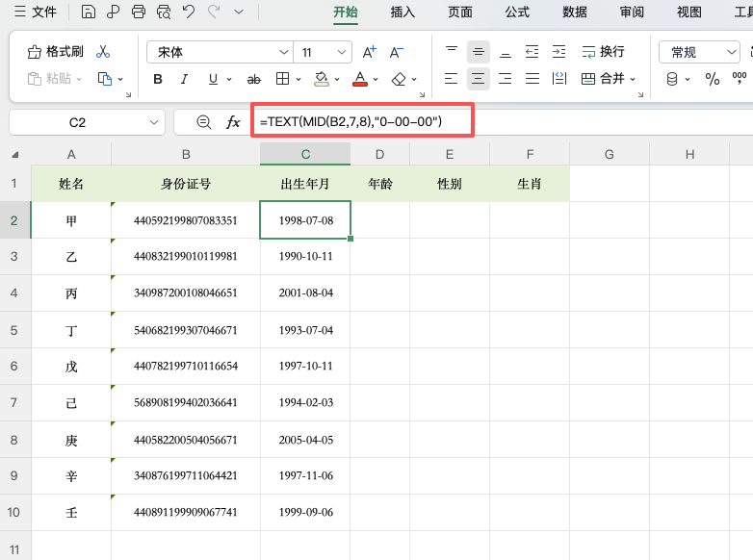Open the font color dropdown arrow
753x560 pixels.
click(376, 79)
